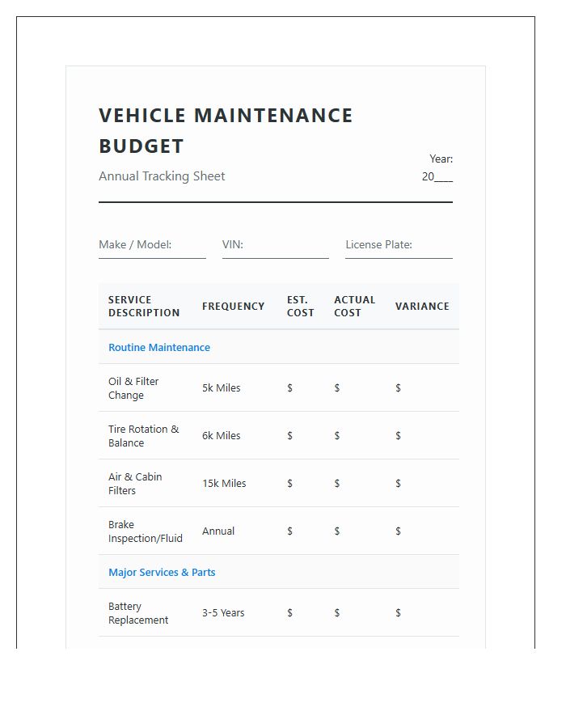This screenshot has width=566, height=728.
Task: Click the Battery Replacement cell
Action: (146, 613)
